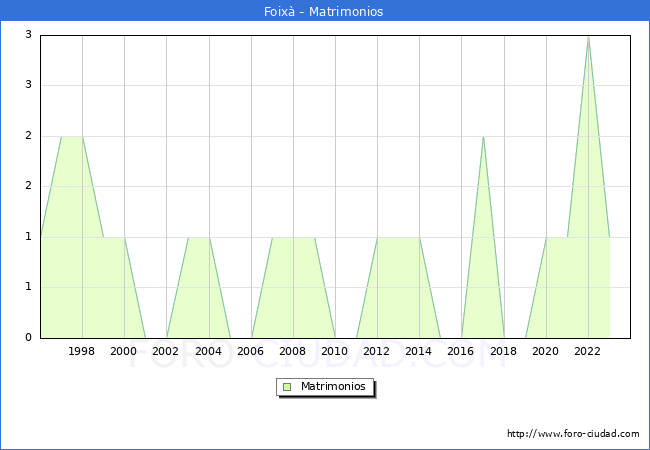Select the Matrimonios legend label text
Viewport: 650px width, 450px height.
(x=334, y=387)
